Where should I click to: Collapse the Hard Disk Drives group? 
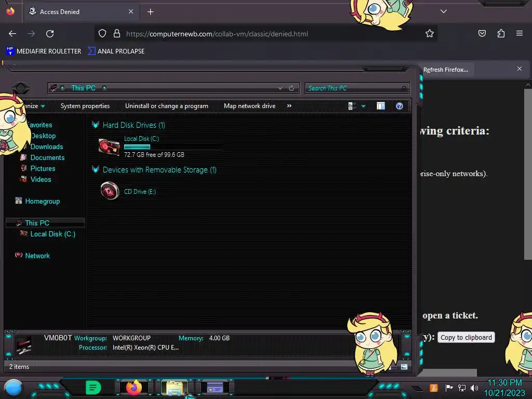(x=96, y=125)
